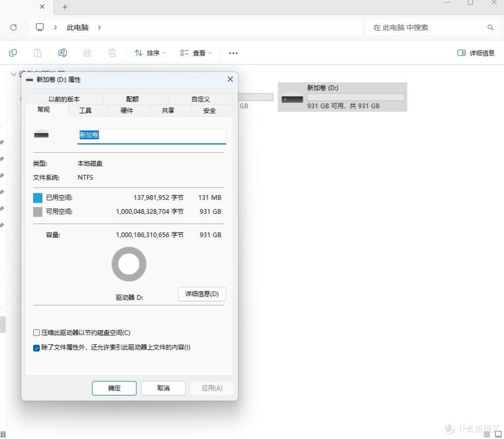Click 此电脑 in the address bar

[x=77, y=28]
